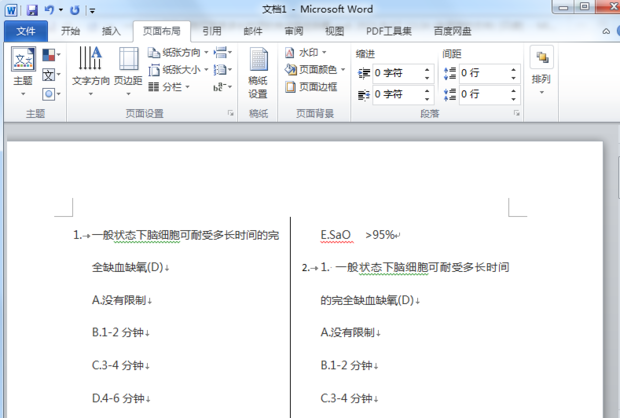This screenshot has height=418, width=620.
Task: Switch to the 插入 tab
Action: pos(111,31)
